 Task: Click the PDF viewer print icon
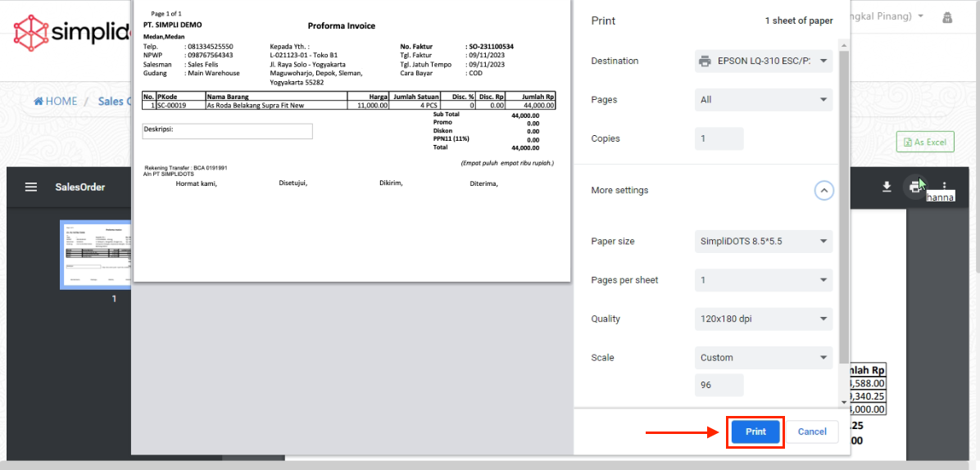[914, 187]
